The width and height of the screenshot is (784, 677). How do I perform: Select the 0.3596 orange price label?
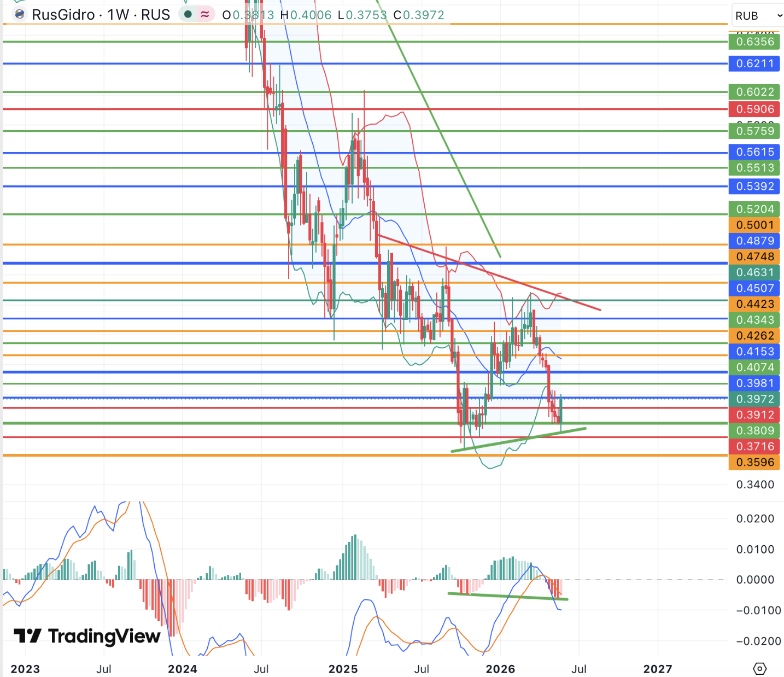point(755,463)
